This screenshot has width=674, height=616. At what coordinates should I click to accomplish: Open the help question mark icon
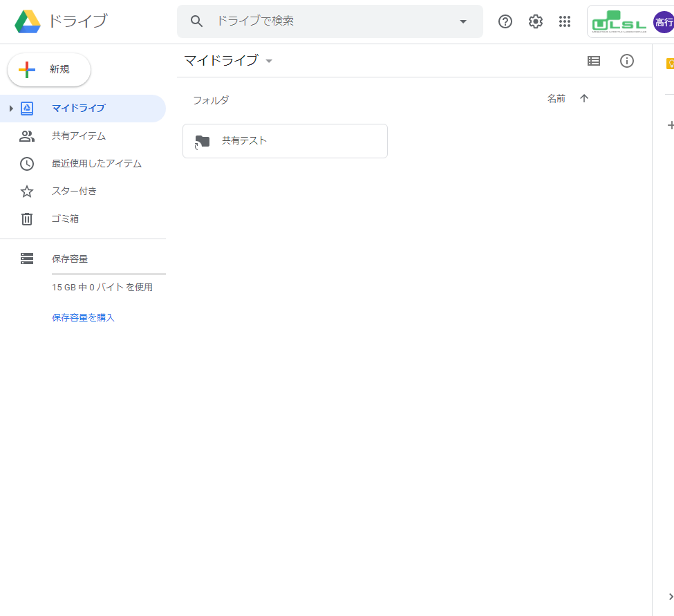pyautogui.click(x=505, y=21)
